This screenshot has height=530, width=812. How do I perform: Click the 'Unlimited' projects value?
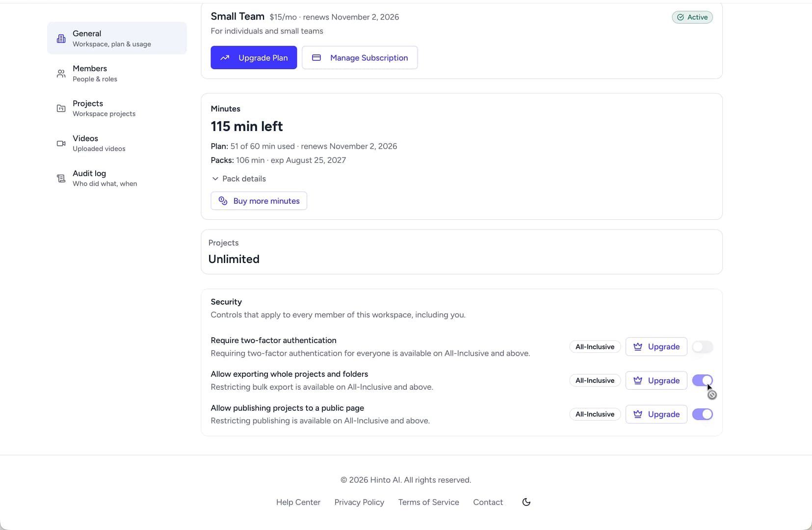[x=234, y=259]
